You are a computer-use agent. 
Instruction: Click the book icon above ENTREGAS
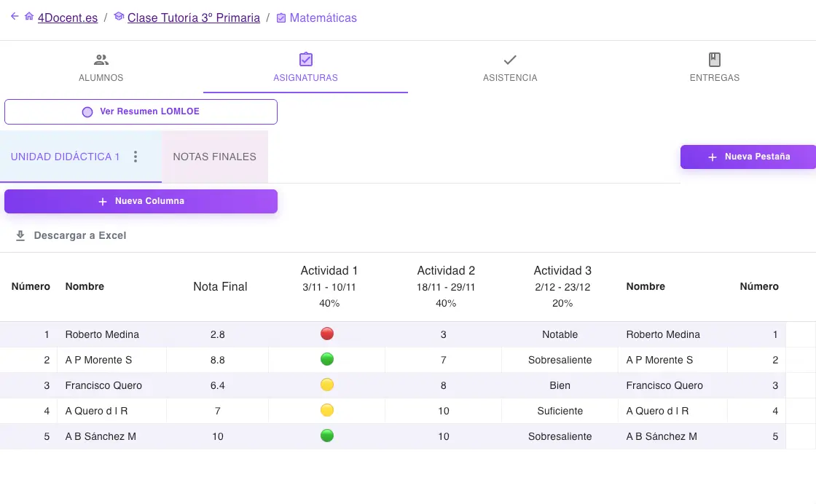(x=715, y=60)
